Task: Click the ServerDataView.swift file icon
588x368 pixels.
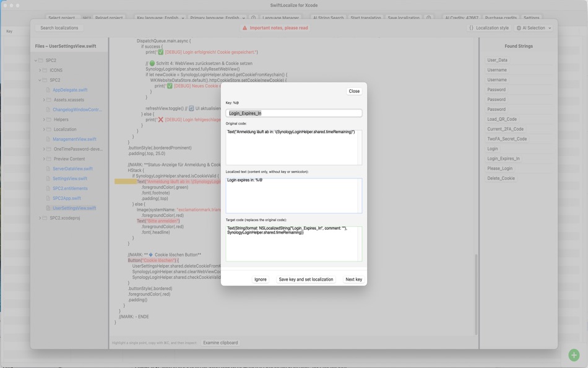Action: [x=48, y=169]
